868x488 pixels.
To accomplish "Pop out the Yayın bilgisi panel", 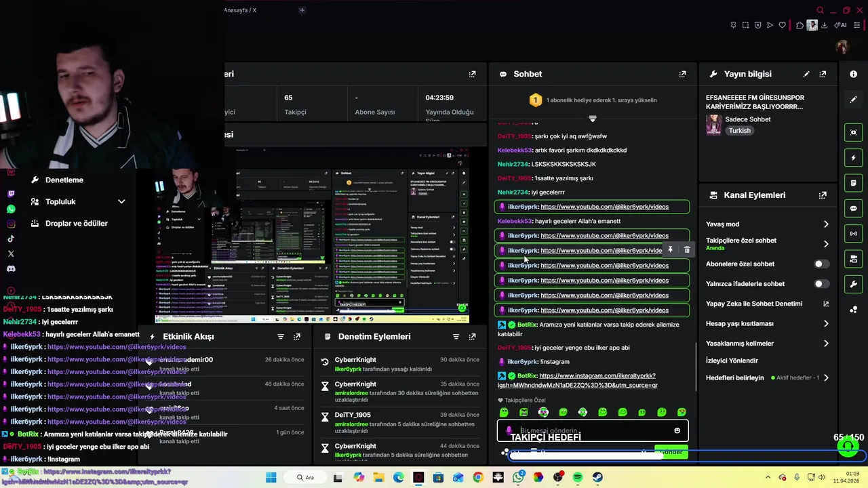I will click(823, 74).
